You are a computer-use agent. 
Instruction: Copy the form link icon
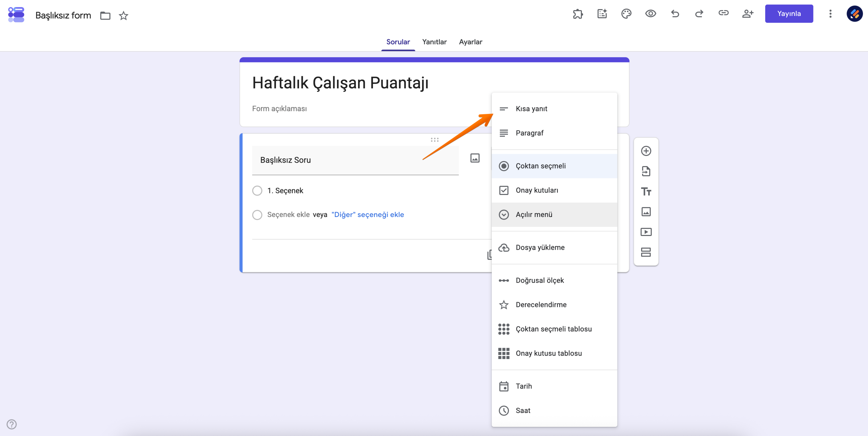[723, 13]
